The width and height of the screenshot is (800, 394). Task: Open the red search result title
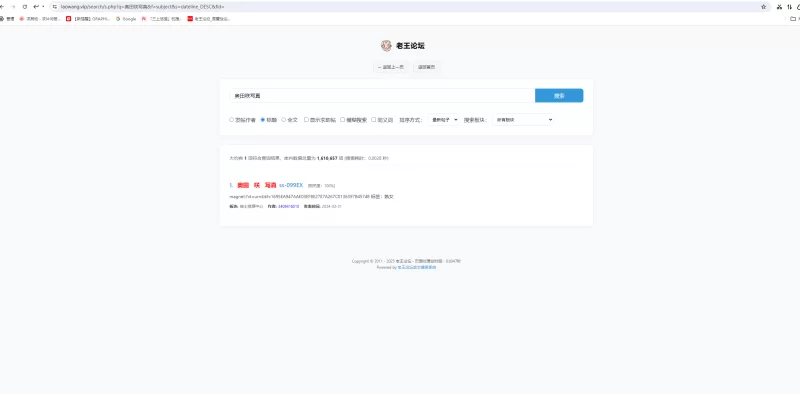(257, 185)
